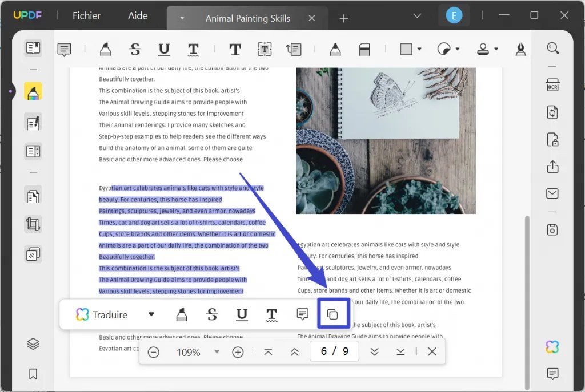The image size is (585, 392).
Task: Select the Underline tool in top toolbar
Action: (x=164, y=49)
